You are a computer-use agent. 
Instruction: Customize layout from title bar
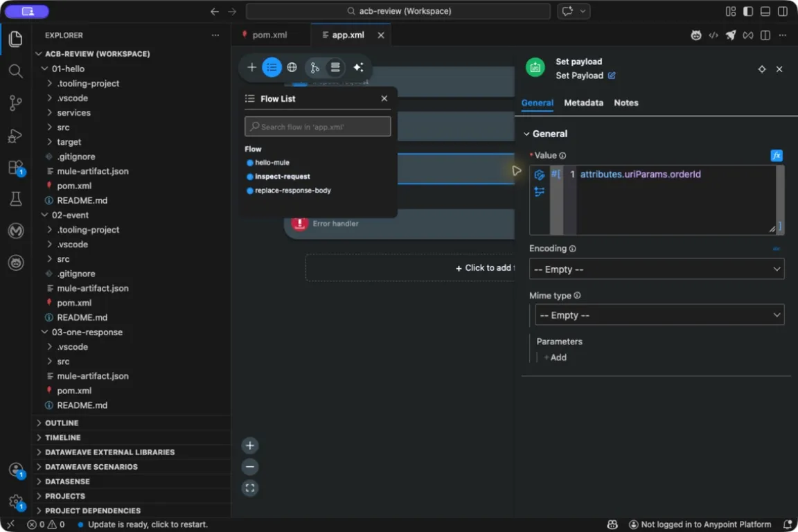[x=731, y=11]
